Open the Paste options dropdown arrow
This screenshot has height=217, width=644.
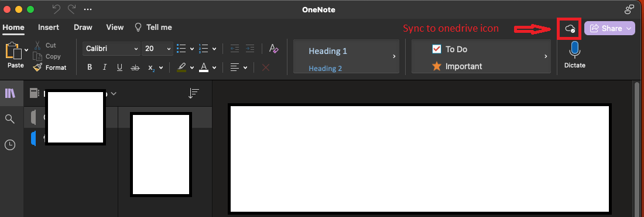(x=26, y=50)
